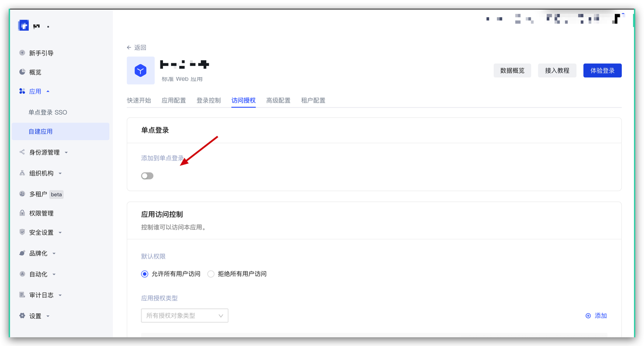Click the 应用 applications icon in sidebar
The image size is (644, 346).
22,91
